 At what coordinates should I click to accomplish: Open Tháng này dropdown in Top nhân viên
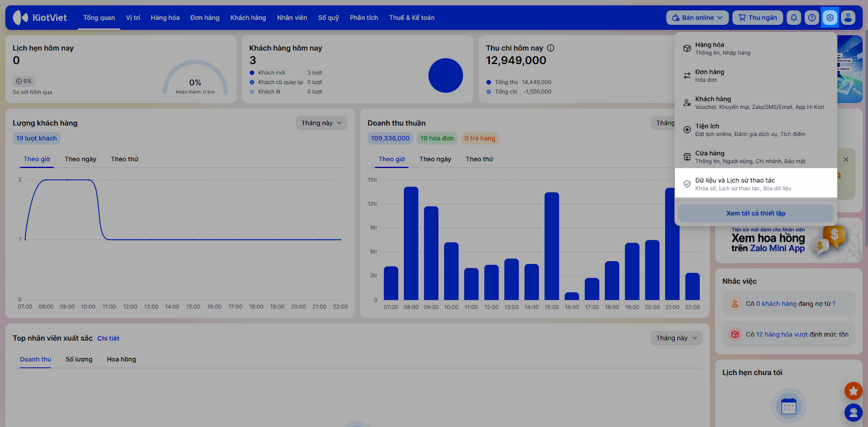point(676,338)
